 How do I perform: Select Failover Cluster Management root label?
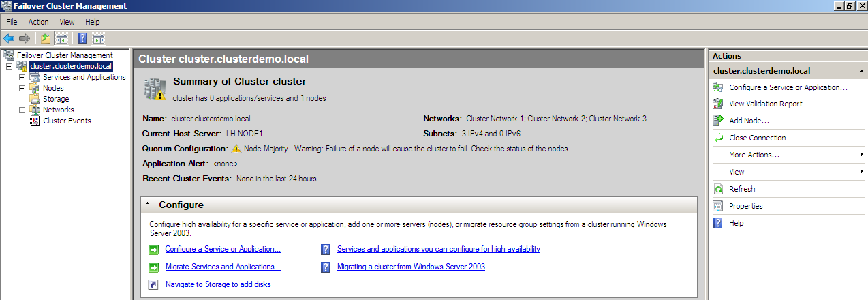(x=65, y=55)
